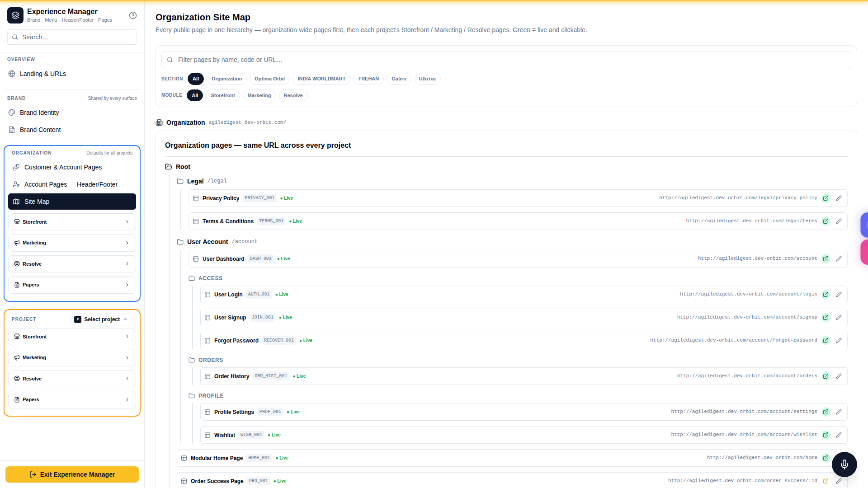Edit the Order History entry
The height and width of the screenshot is (488, 868).
(x=839, y=376)
